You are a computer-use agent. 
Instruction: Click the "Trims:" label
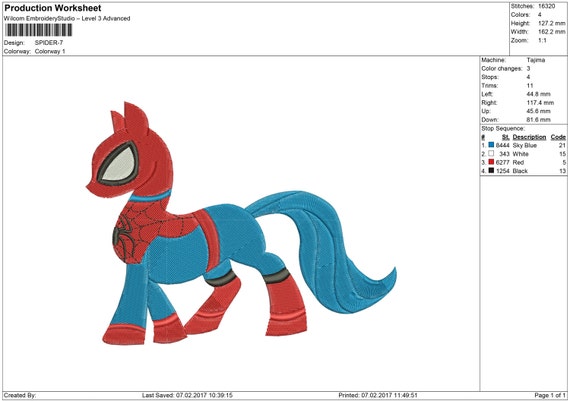(x=490, y=85)
